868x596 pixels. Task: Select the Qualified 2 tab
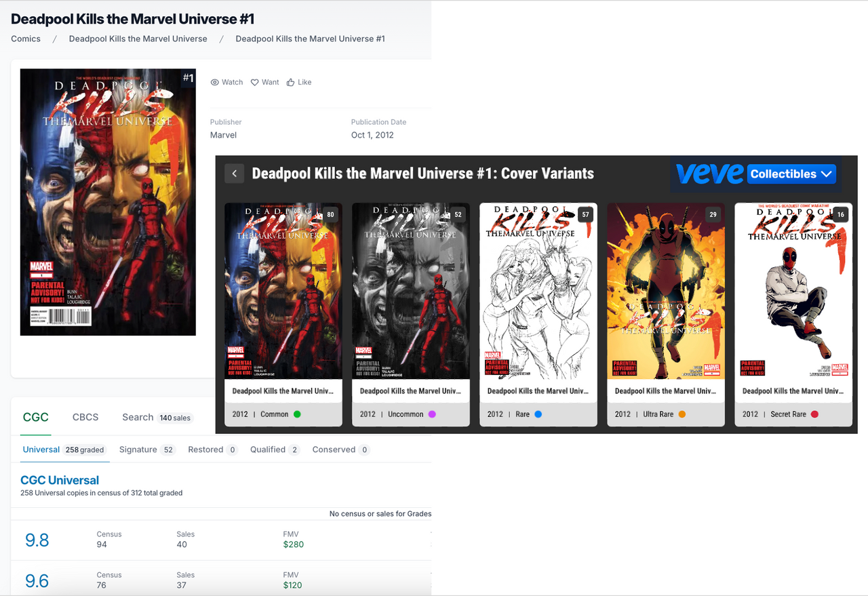point(275,450)
